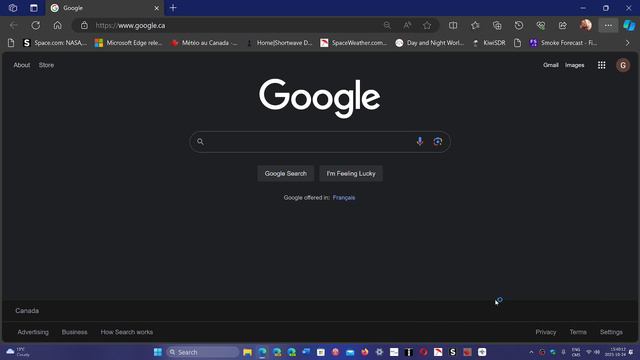Open the Windows Start menu
640x360 pixels.
(x=158, y=352)
